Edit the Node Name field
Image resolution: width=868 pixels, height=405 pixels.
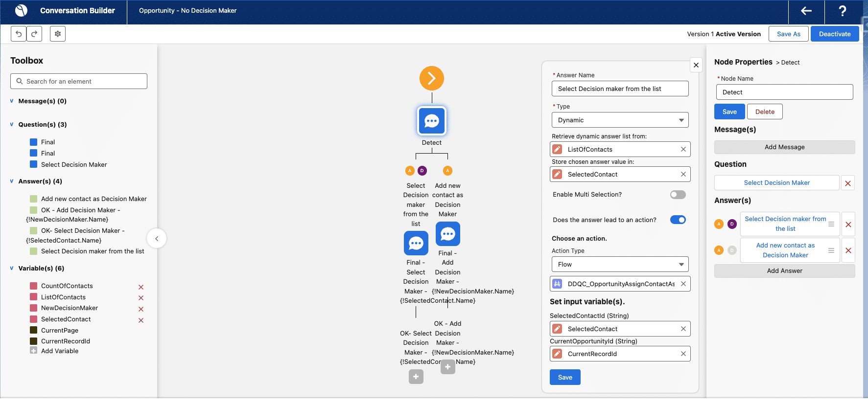(785, 92)
